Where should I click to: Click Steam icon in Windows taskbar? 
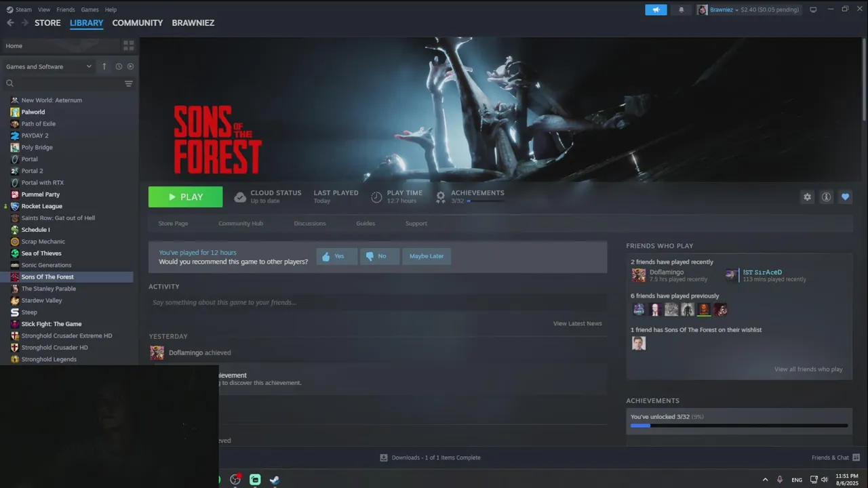274,479
